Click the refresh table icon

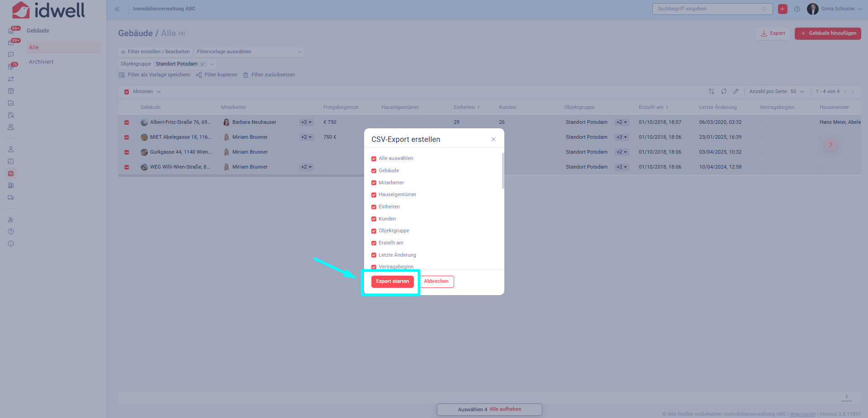(x=724, y=91)
